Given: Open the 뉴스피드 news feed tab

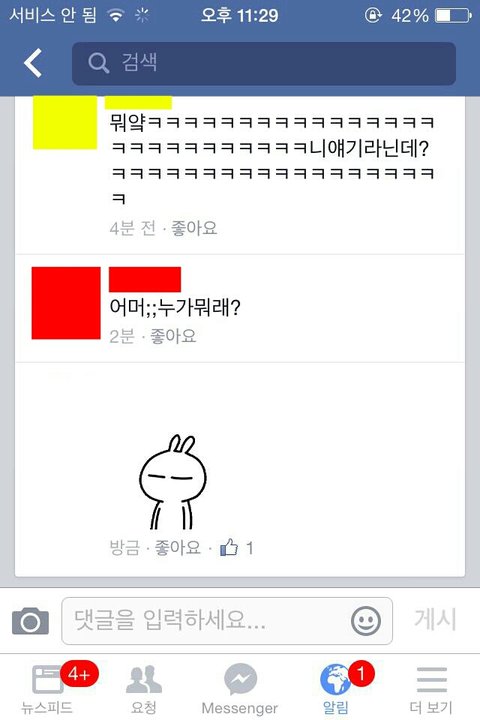Looking at the screenshot, I should (x=47, y=687).
